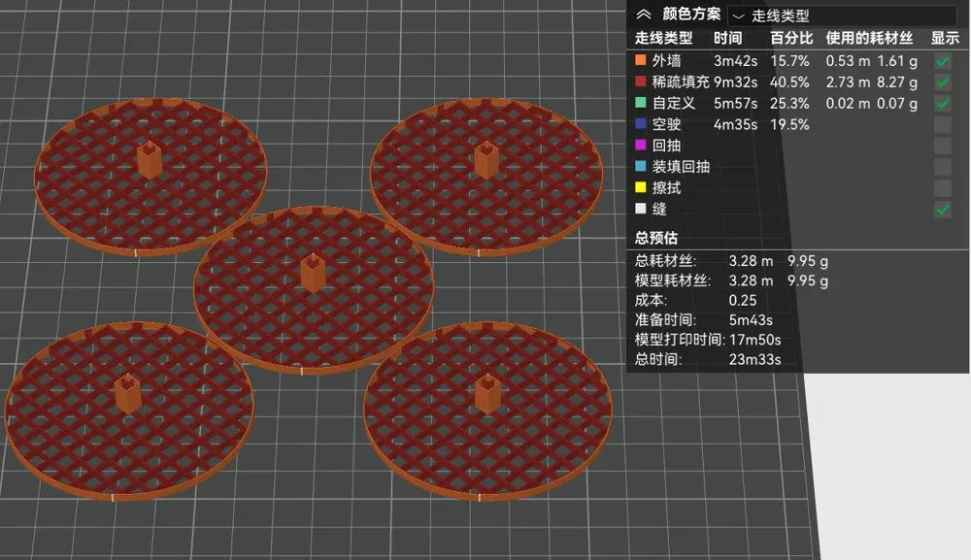Click the 总预估 section heading
Viewport: 971px width, 560px height.
pos(655,238)
